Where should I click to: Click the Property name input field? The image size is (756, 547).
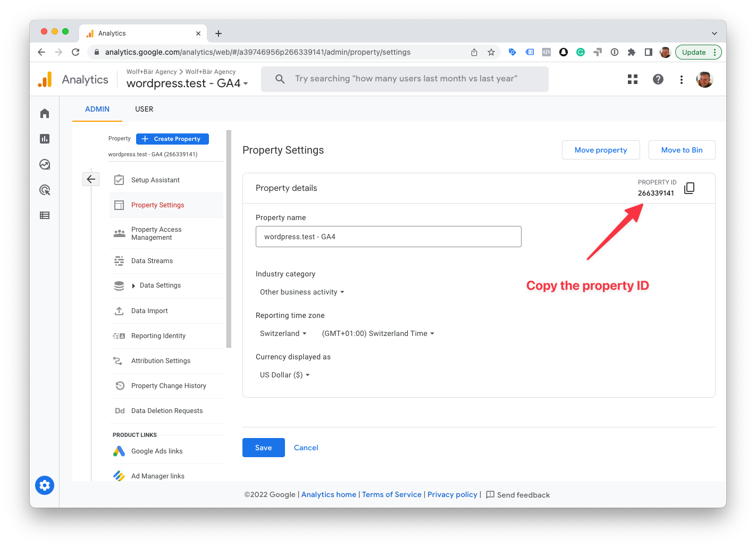click(x=389, y=237)
